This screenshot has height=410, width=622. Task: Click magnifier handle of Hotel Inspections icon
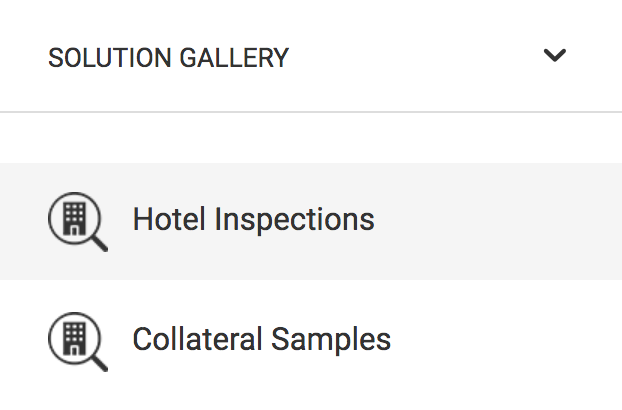[x=98, y=243]
